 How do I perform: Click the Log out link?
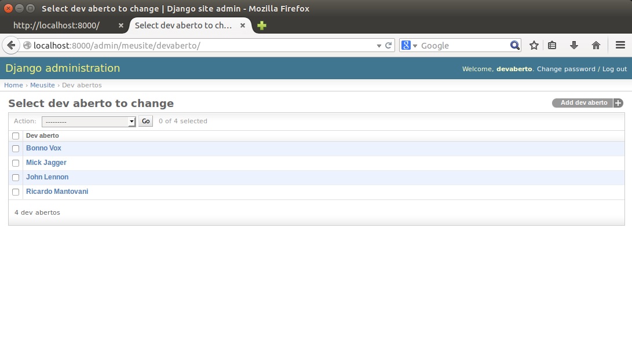(x=614, y=69)
